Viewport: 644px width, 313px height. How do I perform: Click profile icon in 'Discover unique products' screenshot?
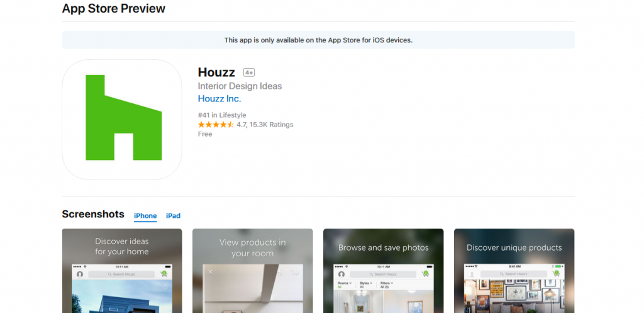tap(472, 274)
